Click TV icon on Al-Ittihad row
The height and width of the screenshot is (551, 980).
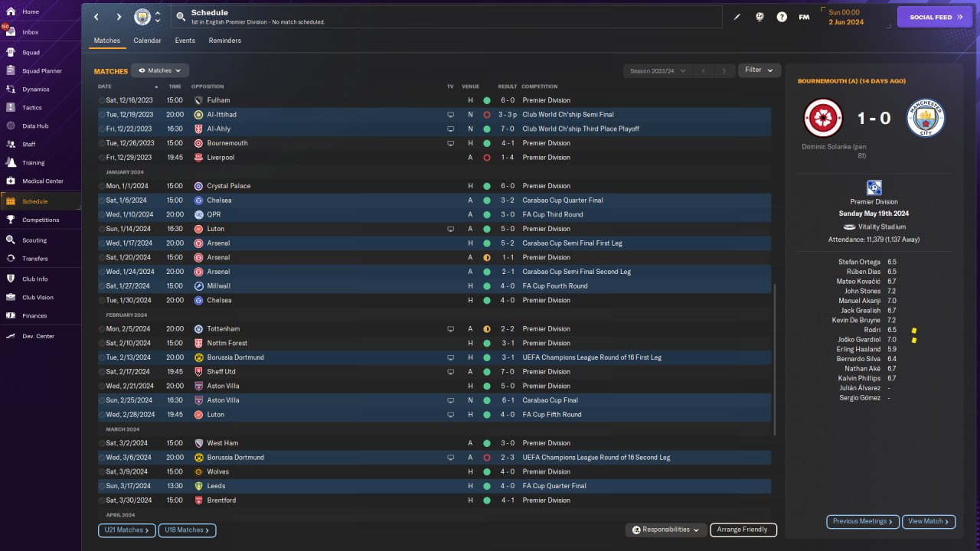[x=451, y=115]
